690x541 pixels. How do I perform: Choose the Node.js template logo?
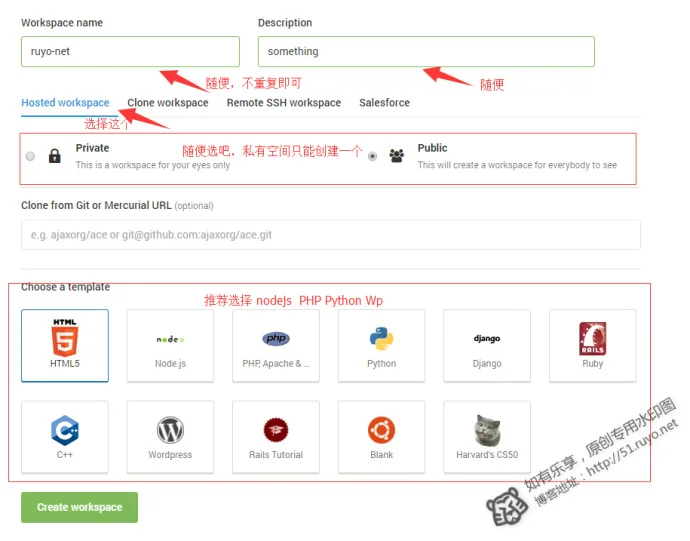pos(170,339)
